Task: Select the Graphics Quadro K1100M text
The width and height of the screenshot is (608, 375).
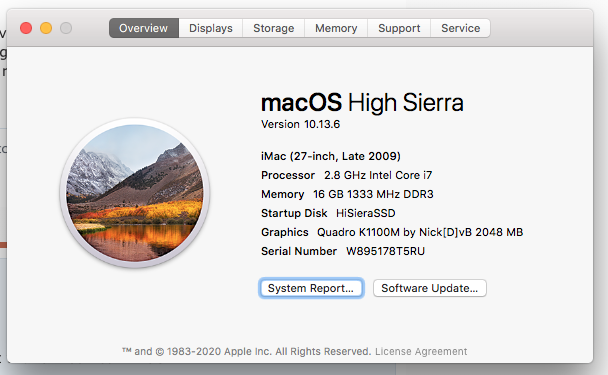Action: click(x=392, y=232)
